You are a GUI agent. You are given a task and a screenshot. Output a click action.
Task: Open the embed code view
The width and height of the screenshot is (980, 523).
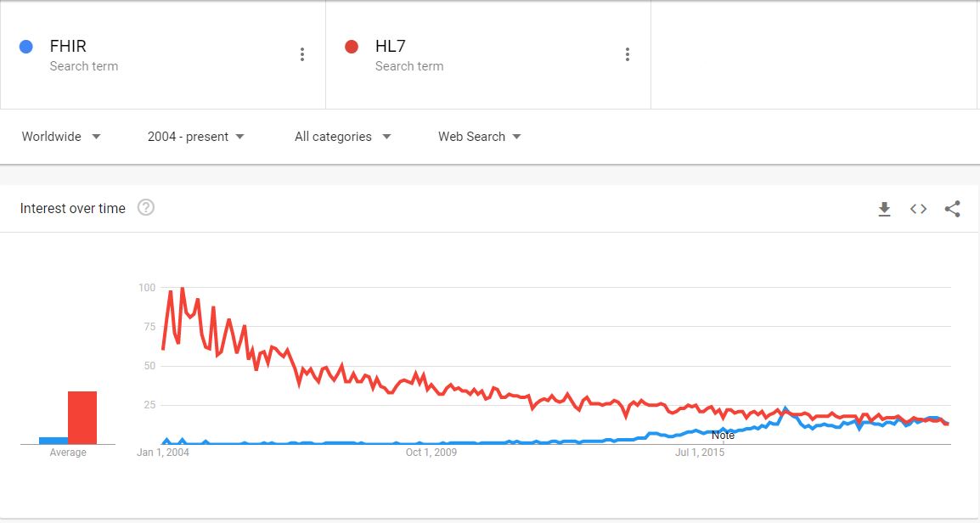(918, 208)
